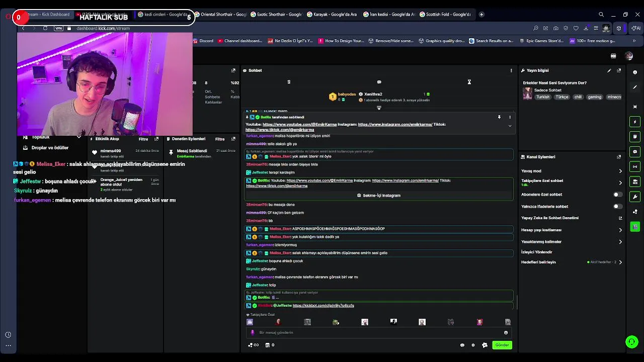
Task: Click the shop icon showing 0
Action: [270, 345]
